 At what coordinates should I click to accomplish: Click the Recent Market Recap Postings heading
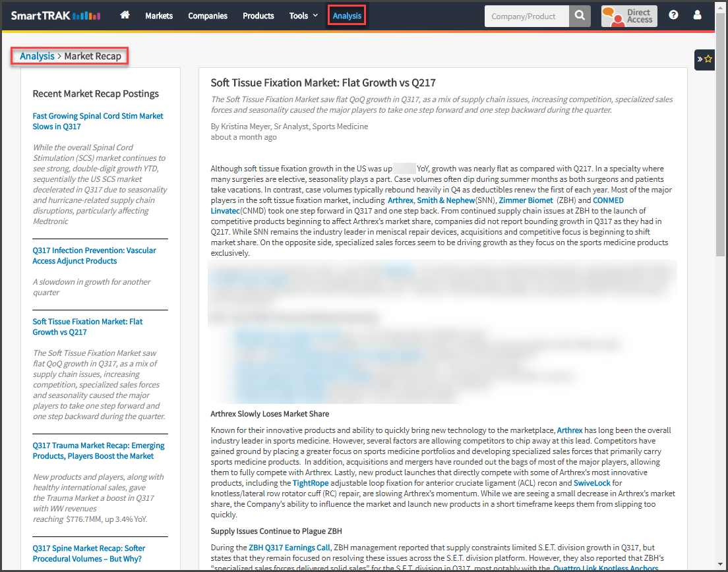coord(96,94)
